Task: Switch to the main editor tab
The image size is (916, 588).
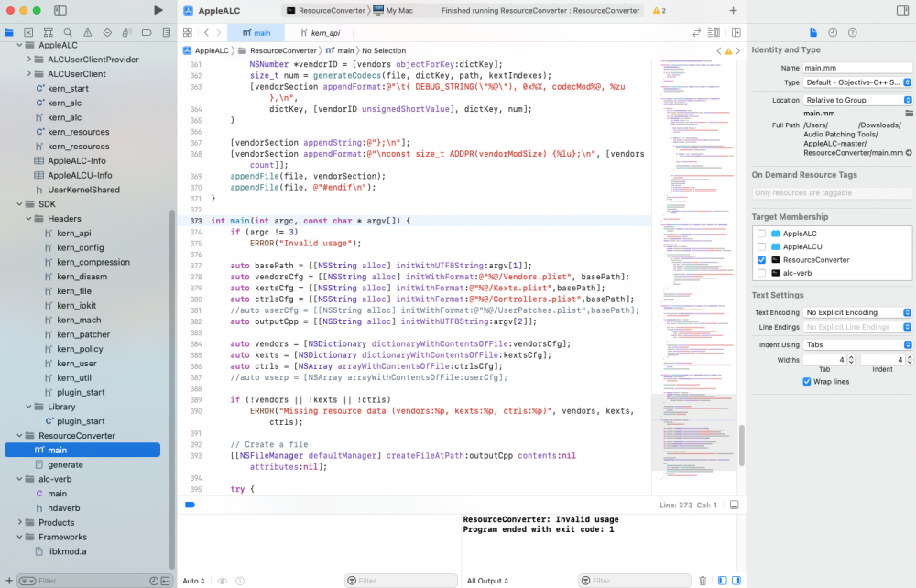Action: (256, 33)
